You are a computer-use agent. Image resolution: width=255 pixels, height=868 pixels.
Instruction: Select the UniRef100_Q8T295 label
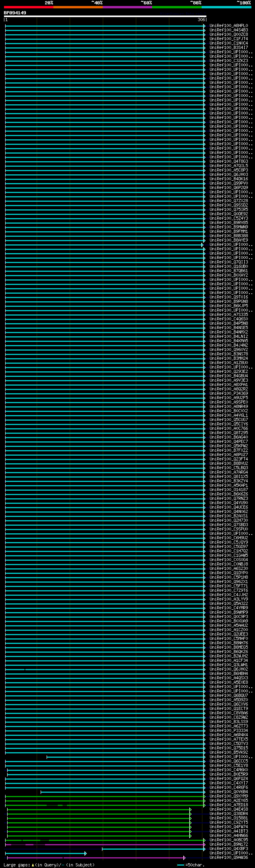tap(229, 433)
